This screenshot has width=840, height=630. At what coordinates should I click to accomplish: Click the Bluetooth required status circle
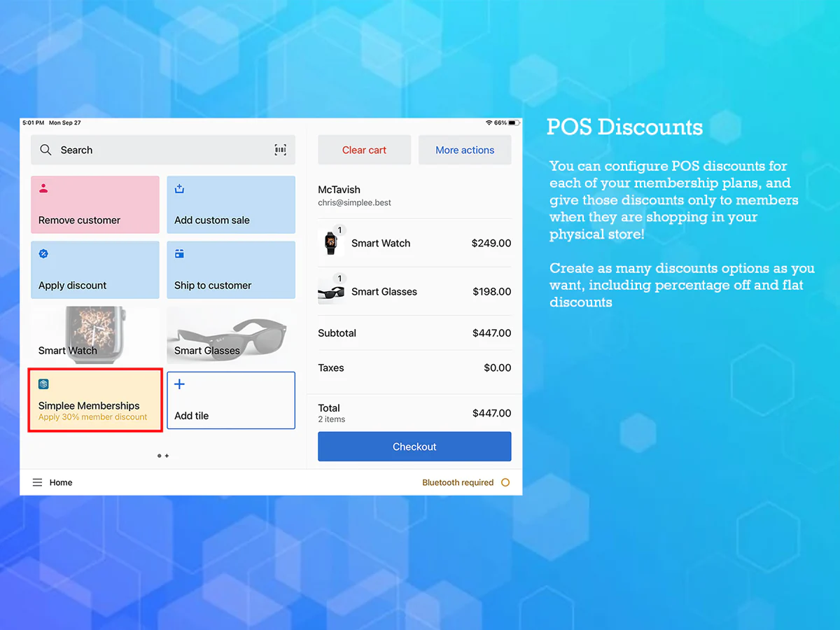505,482
